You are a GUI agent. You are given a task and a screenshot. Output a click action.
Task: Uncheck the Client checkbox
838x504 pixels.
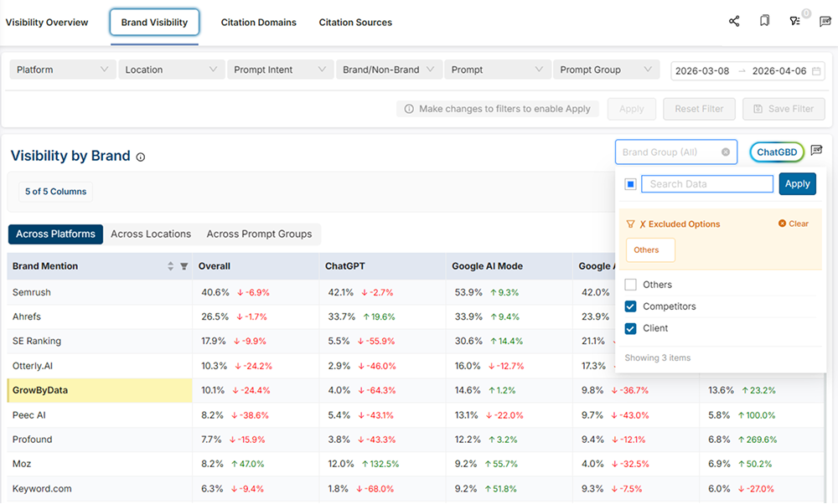coord(631,328)
